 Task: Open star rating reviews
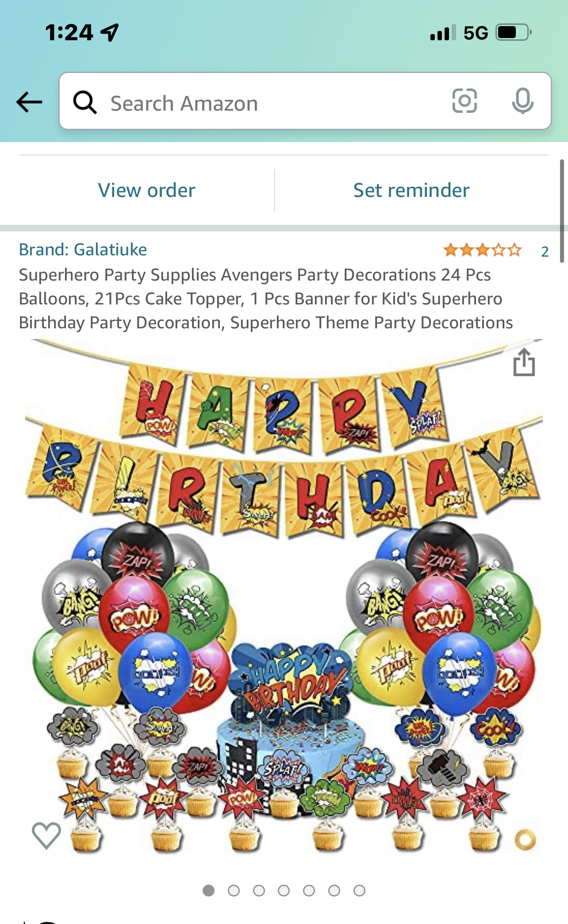point(483,250)
